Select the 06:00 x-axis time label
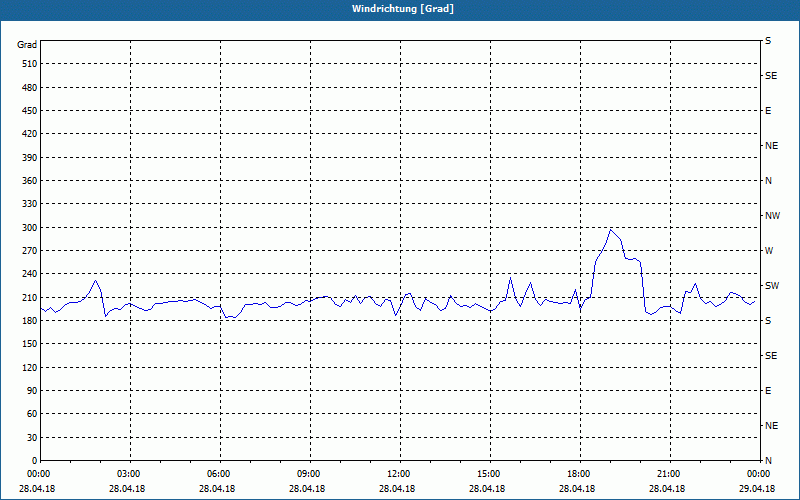Viewport: 800px width, 500px height. [x=220, y=474]
